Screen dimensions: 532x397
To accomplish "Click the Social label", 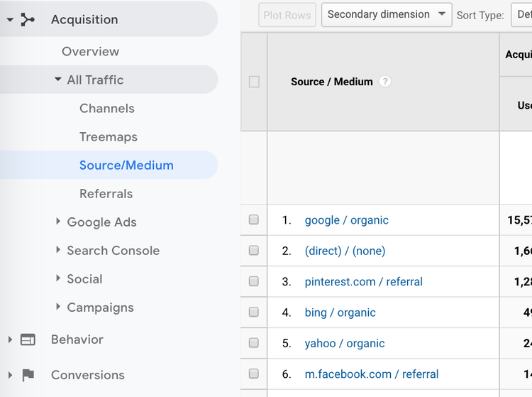I will [x=84, y=279].
